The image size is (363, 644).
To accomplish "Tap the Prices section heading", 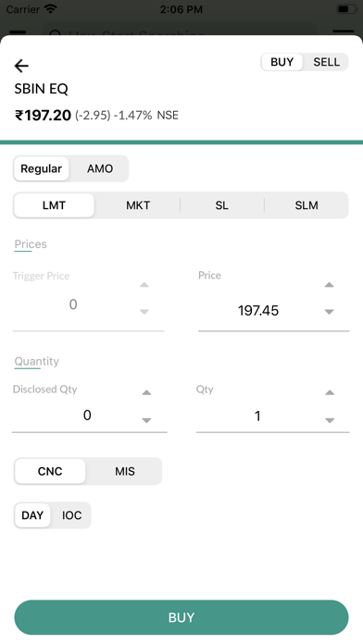I will [x=31, y=244].
